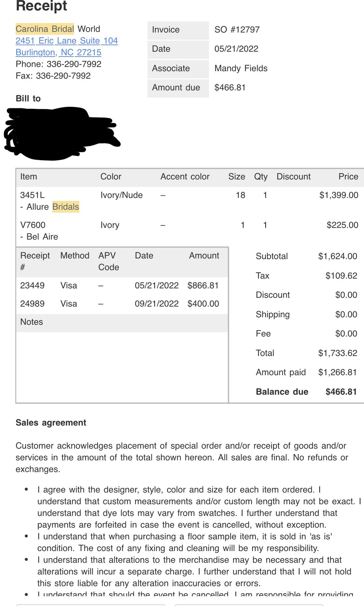Viewport: 364px width, 606px height.
Task: Click highlighted Carolina Bridal text
Action: click(45, 29)
